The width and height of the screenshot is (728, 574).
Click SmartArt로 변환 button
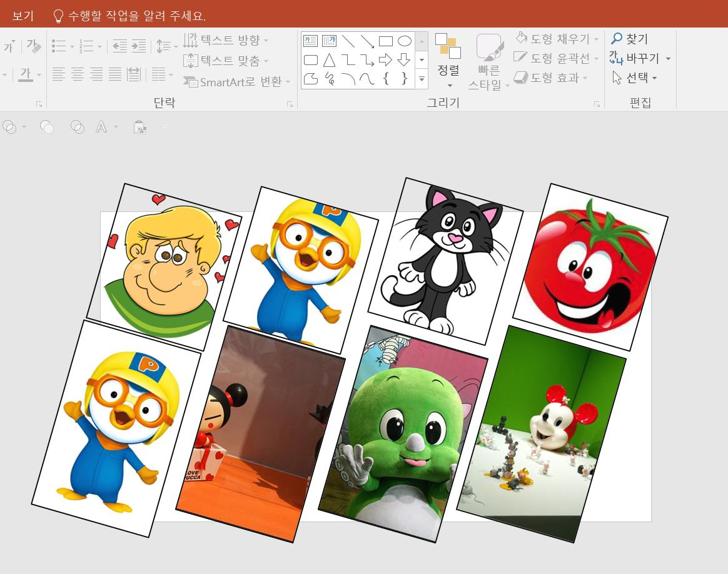(x=236, y=82)
